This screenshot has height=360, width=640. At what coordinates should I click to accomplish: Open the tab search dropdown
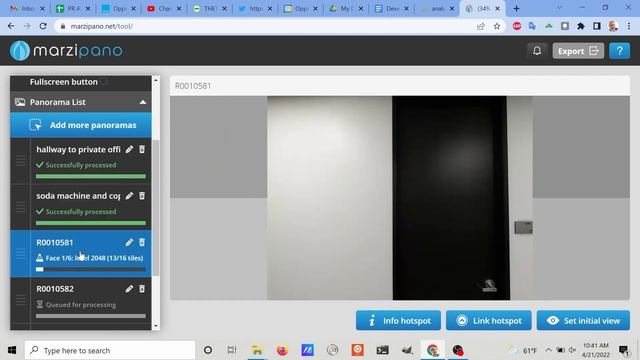[559, 8]
